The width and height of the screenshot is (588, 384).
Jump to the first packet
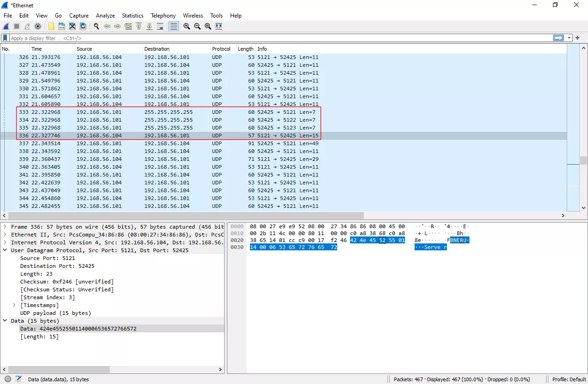pyautogui.click(x=139, y=26)
